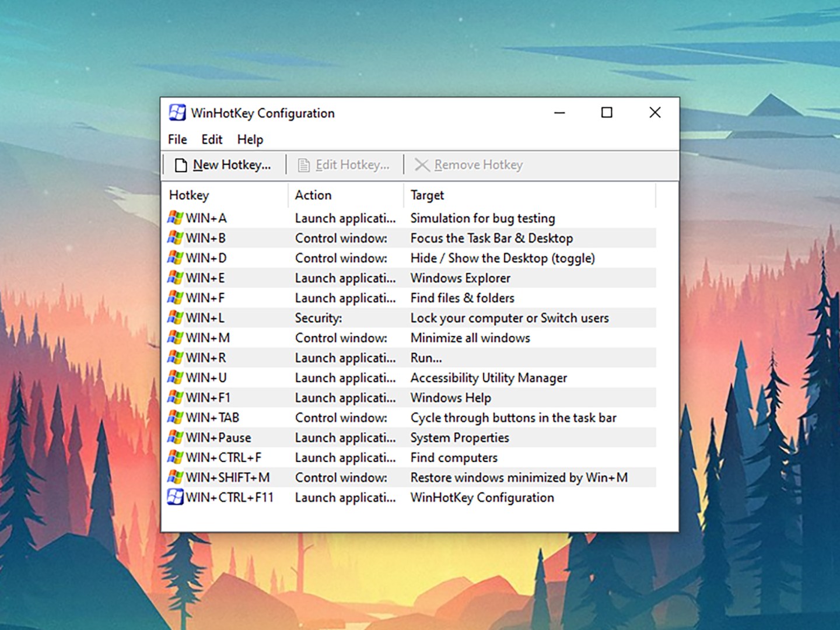Select the WIN+R Run hotkey row
This screenshot has width=840, height=630.
point(408,358)
